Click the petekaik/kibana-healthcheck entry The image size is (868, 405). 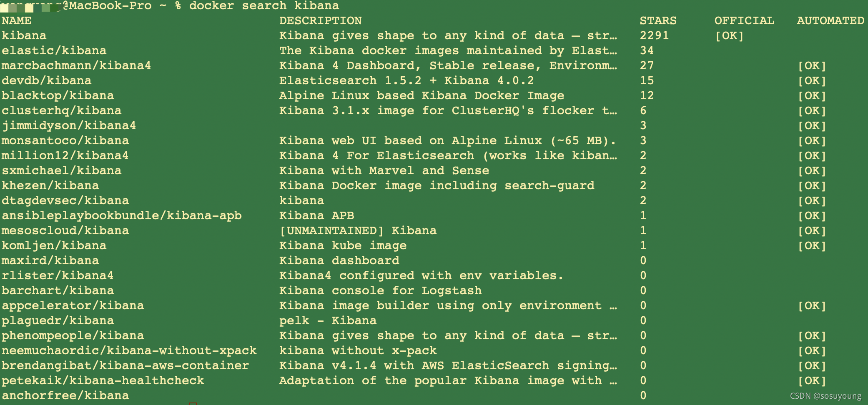[103, 380]
